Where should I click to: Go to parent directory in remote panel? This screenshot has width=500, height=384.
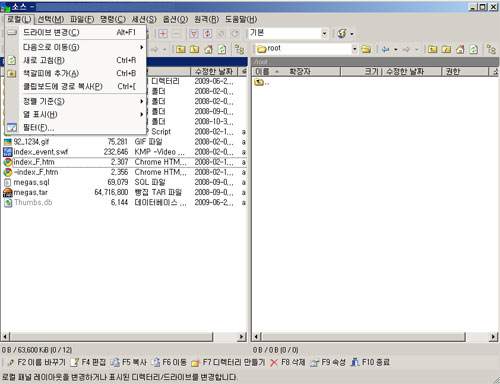432,50
